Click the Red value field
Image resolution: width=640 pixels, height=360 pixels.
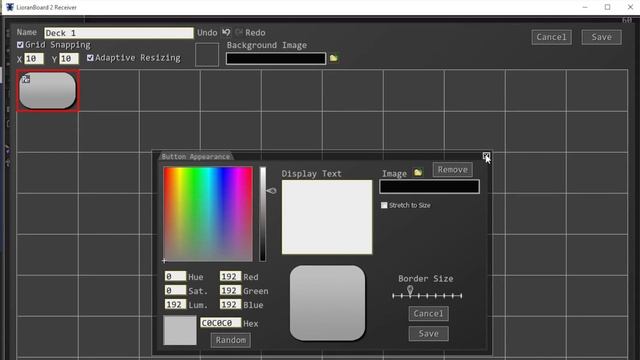point(230,276)
